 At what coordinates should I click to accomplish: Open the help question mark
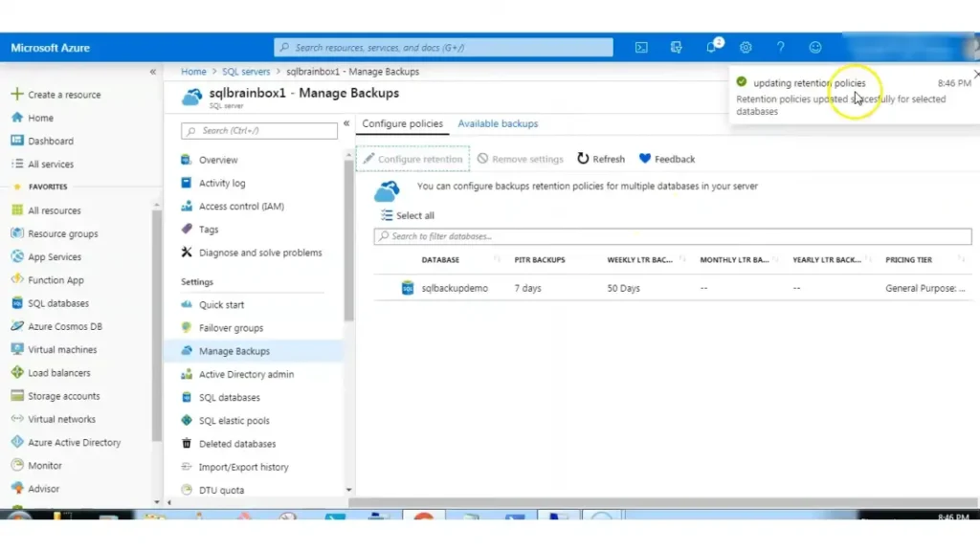781,48
